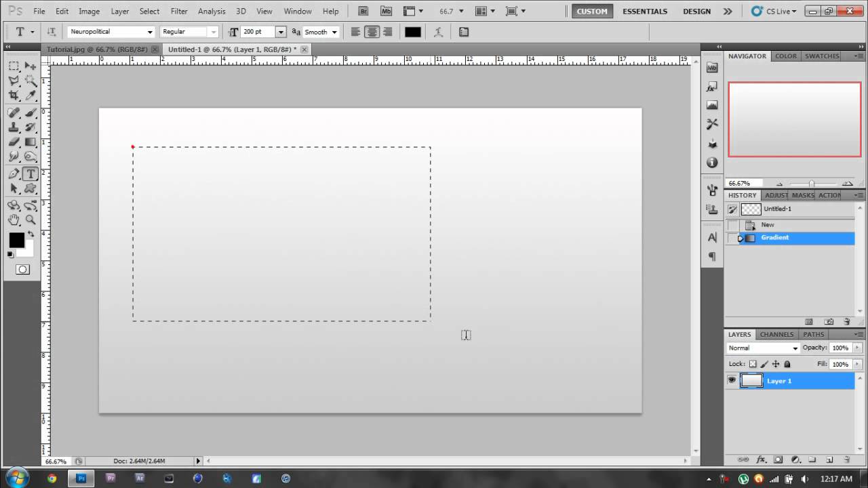Screen dimensions: 868x488
Task: Select the Custom Shape tool
Action: point(31,189)
